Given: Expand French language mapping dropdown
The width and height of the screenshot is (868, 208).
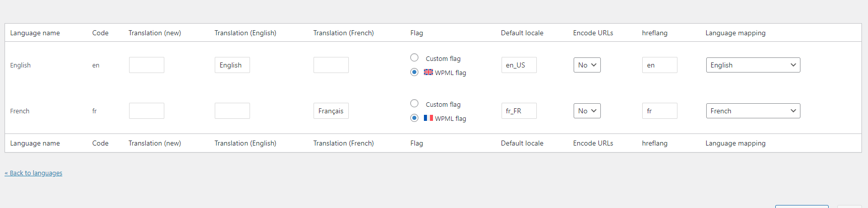Looking at the screenshot, I should (753, 111).
